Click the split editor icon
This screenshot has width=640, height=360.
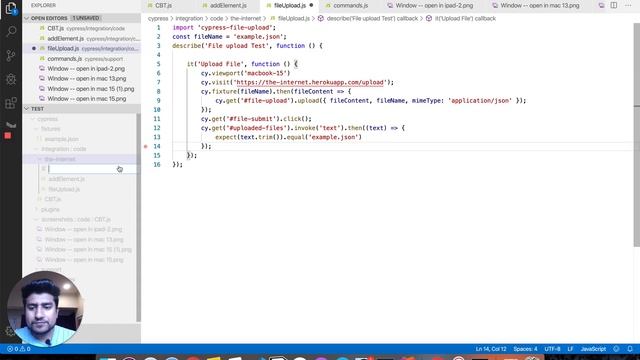[613, 5]
